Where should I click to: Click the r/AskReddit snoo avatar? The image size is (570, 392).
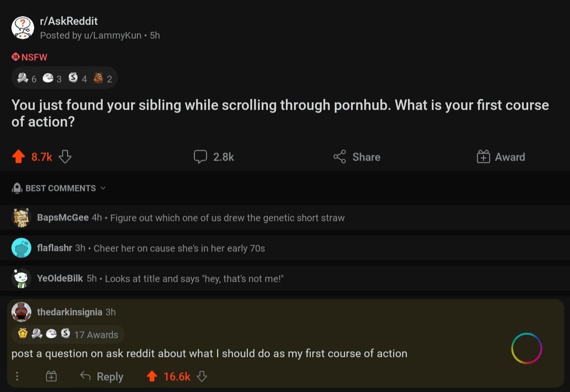point(22,27)
